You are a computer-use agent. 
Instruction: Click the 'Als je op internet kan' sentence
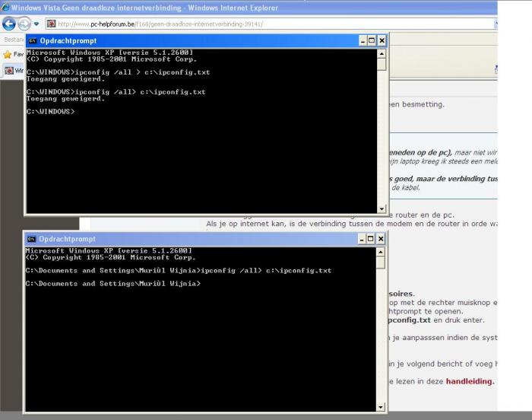click(351, 224)
